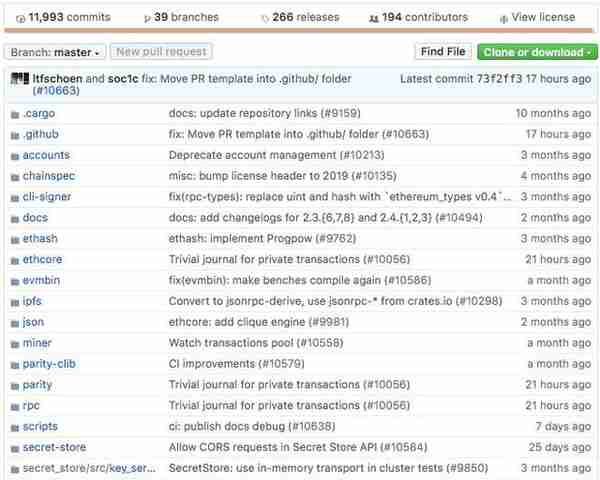Open ltfschoen's avatar thumbnail
The height and width of the screenshot is (480, 600).
20,79
